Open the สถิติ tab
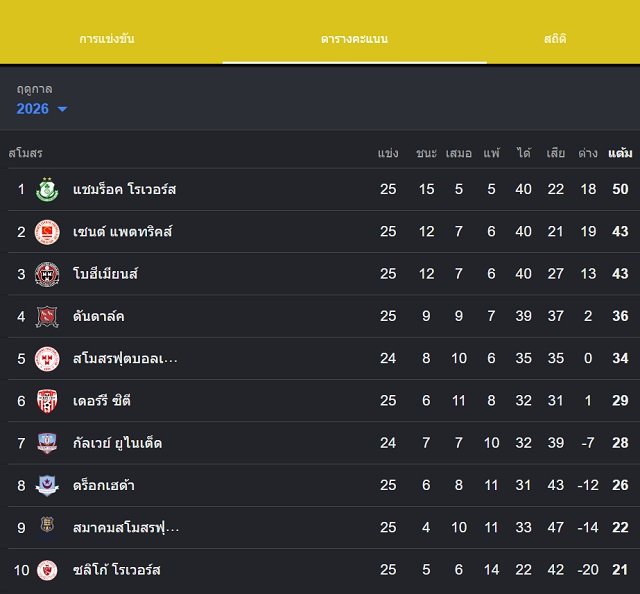This screenshot has width=640, height=594. click(x=555, y=39)
